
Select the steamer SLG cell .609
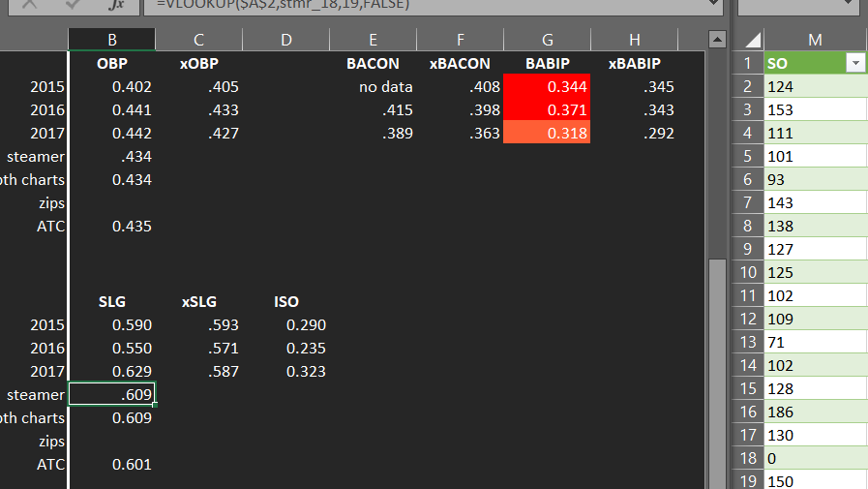coord(112,394)
